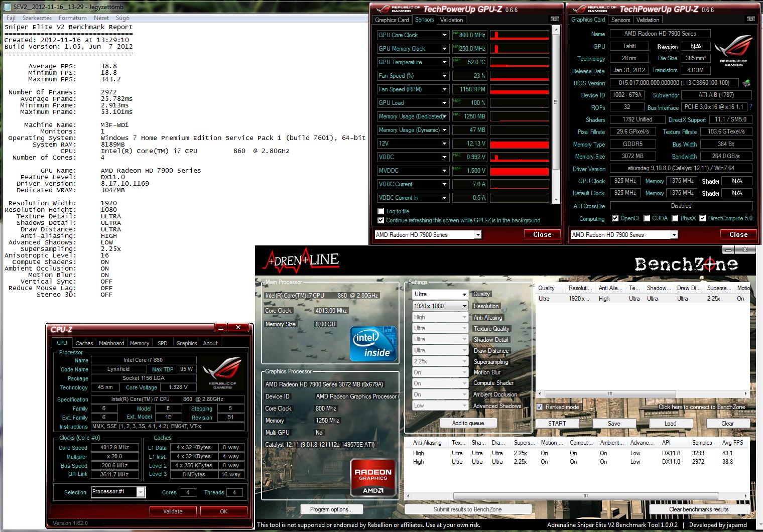
Task: Click Close button in GPU-Z Sensors window
Action: coord(542,234)
